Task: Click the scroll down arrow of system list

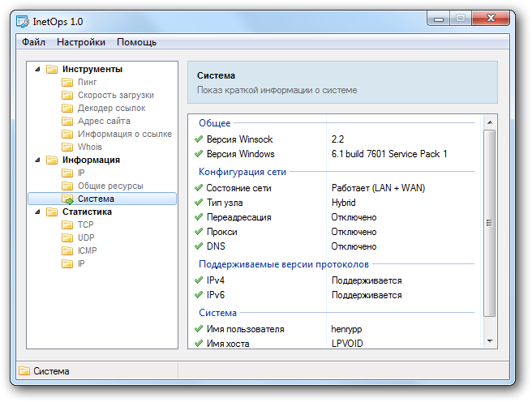Action: (489, 342)
